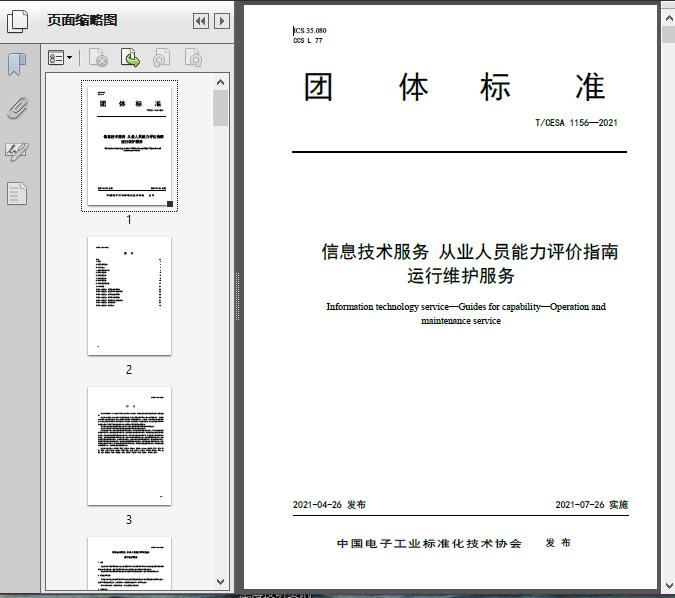This screenshot has width=675, height=598.
Task: Select page 2 thumbnail
Action: (129, 296)
